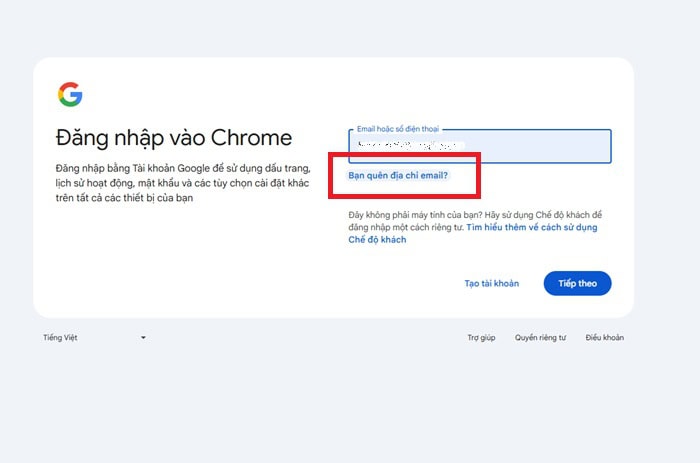Open the "Trợ giúp" footer link
This screenshot has height=463, width=700.
(481, 338)
